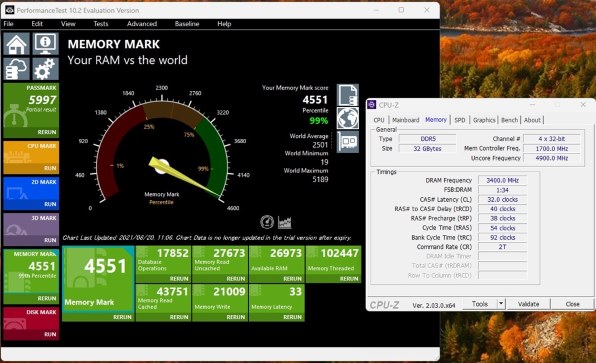Run the Disk Mark test
The image size is (596, 363).
click(x=50, y=334)
